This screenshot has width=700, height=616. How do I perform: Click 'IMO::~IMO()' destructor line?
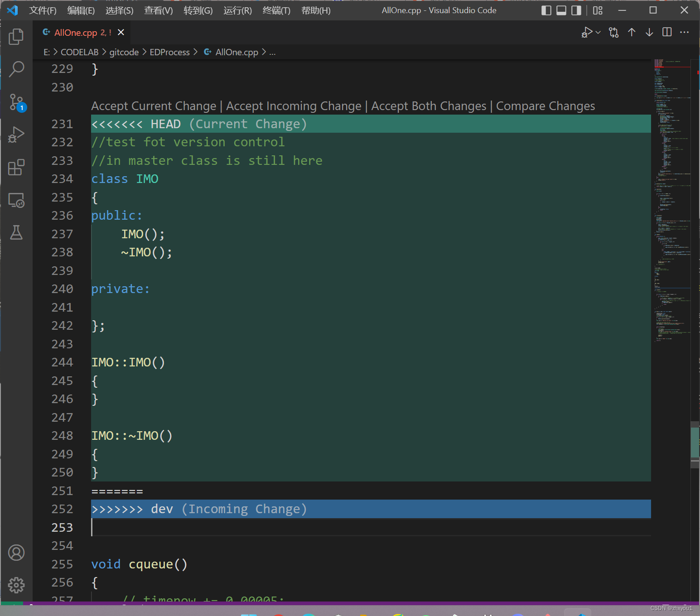(132, 436)
